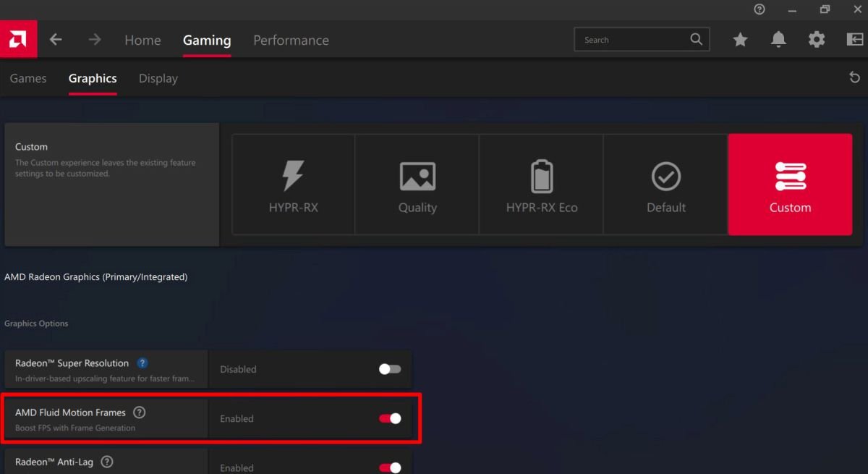The width and height of the screenshot is (868, 474).
Task: Open the Performance tab
Action: point(291,41)
